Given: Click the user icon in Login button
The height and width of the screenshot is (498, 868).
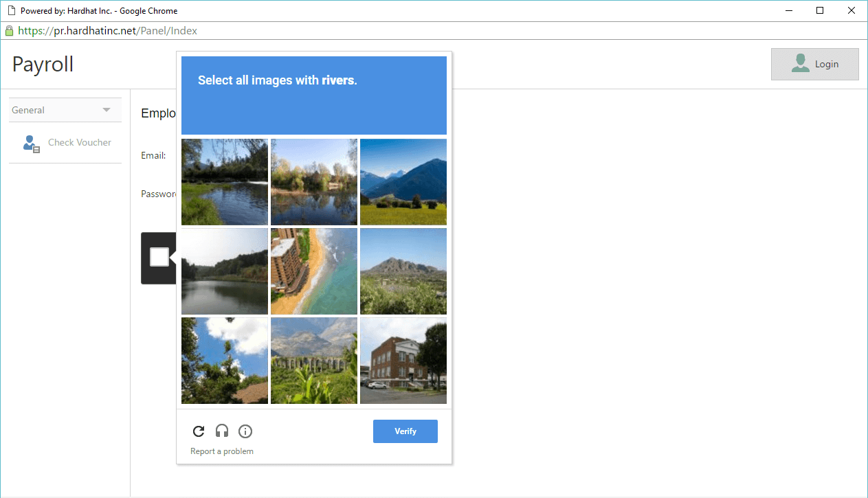Looking at the screenshot, I should (x=800, y=64).
